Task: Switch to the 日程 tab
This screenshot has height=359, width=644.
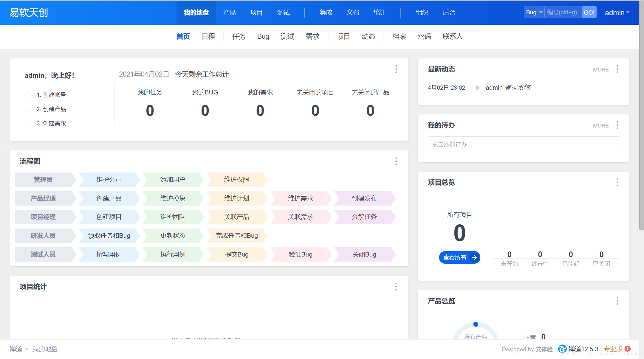Action: (x=208, y=36)
